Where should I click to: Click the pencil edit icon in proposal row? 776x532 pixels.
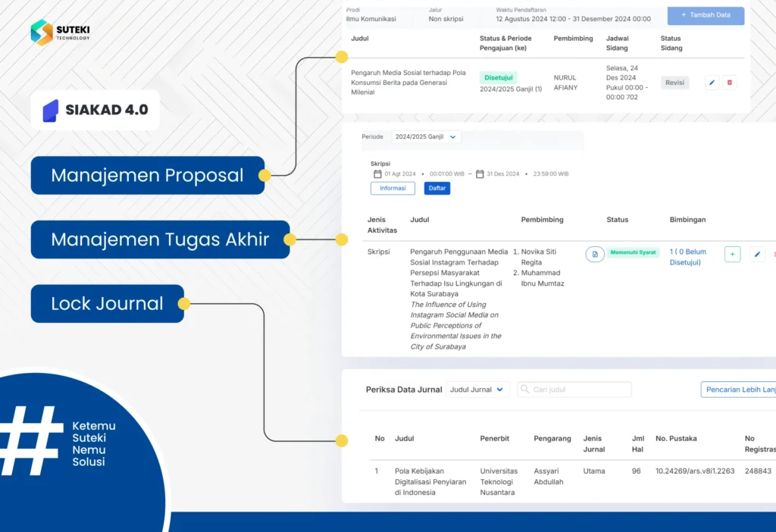click(x=712, y=83)
